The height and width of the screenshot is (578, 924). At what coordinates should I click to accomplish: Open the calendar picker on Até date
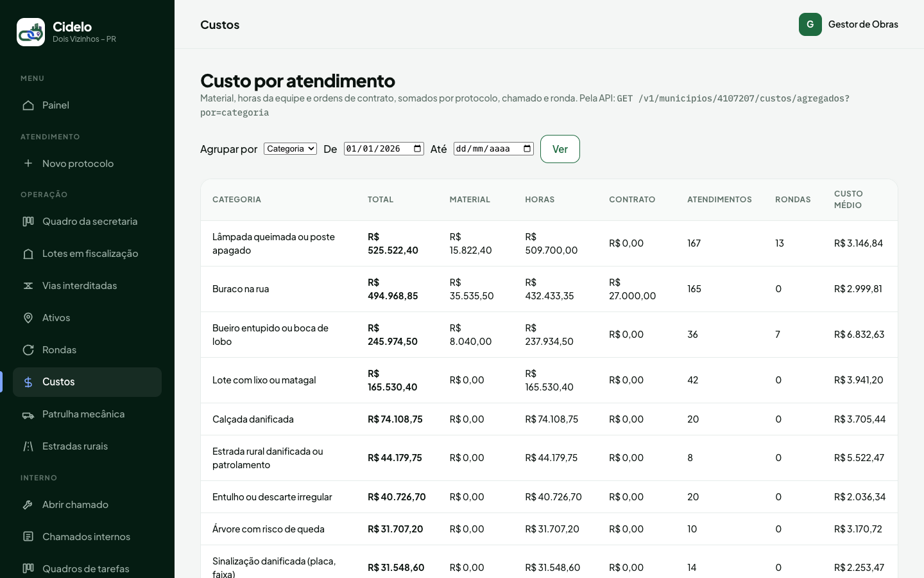pos(527,149)
